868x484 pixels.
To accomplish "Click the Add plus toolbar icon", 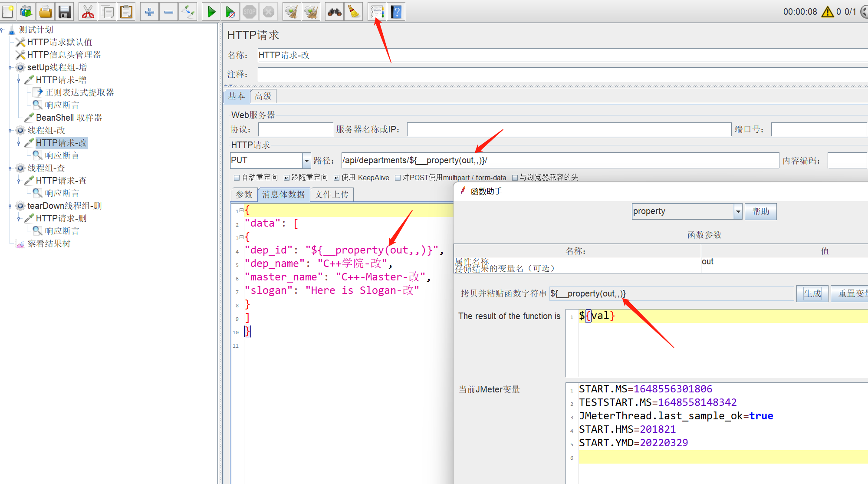I will (x=150, y=12).
